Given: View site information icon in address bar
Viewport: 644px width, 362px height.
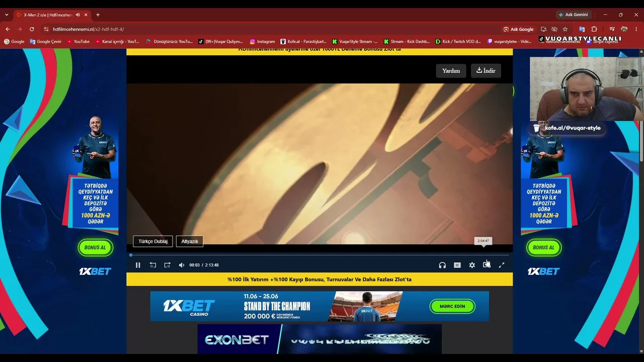Looking at the screenshot, I should tap(46, 29).
